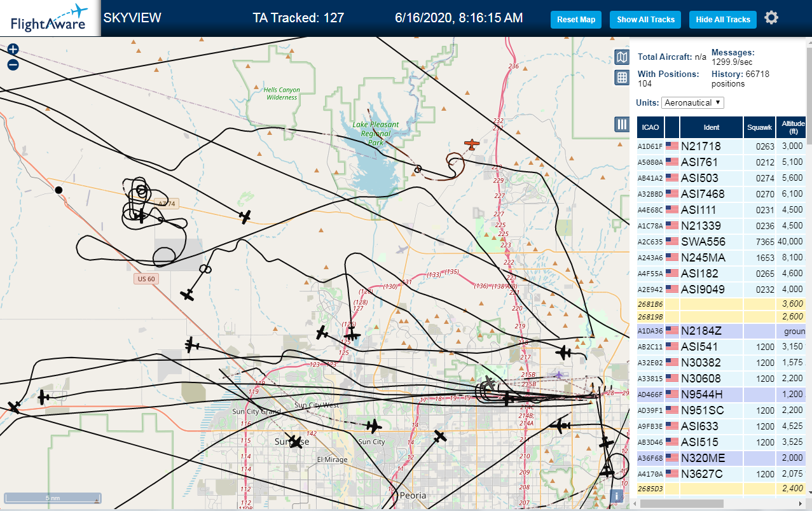Sort table by ICAO column header
The height and width of the screenshot is (511, 812).
point(650,127)
